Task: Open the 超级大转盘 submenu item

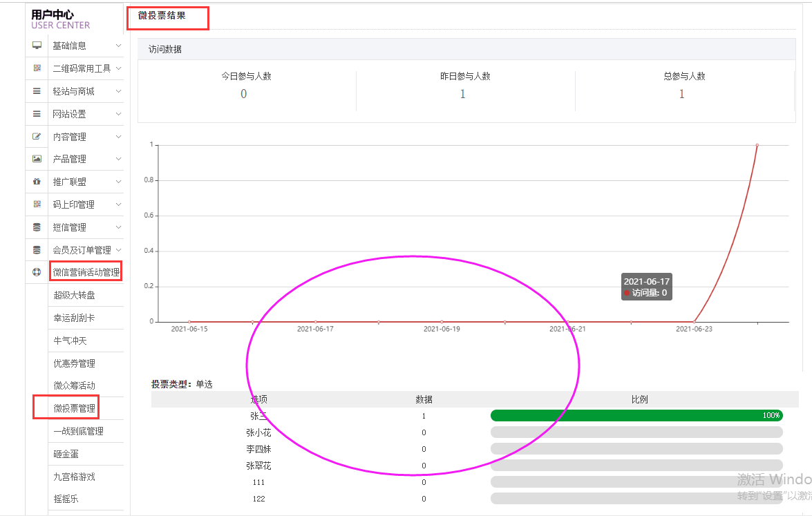Action: click(x=75, y=295)
